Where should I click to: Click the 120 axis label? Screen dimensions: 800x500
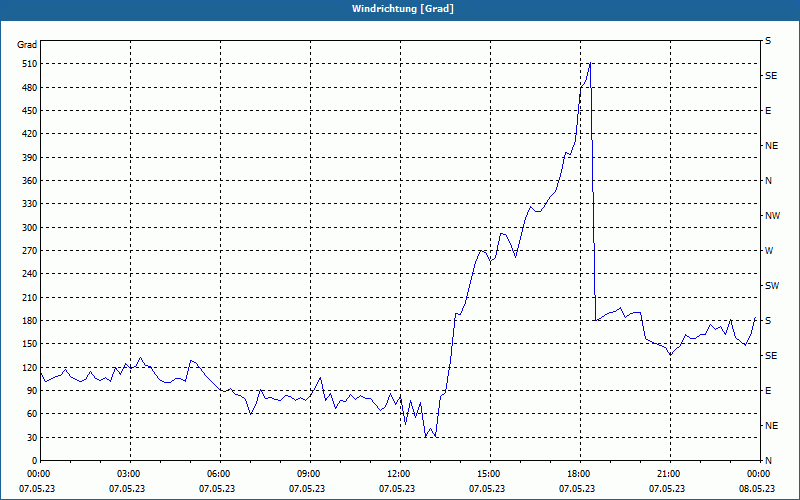(x=30, y=367)
